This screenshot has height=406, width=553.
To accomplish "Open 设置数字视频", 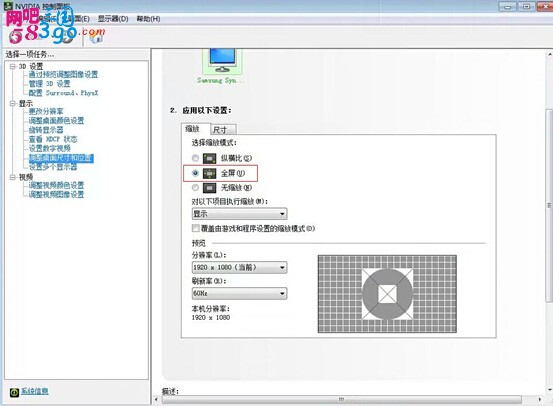I will 49,148.
